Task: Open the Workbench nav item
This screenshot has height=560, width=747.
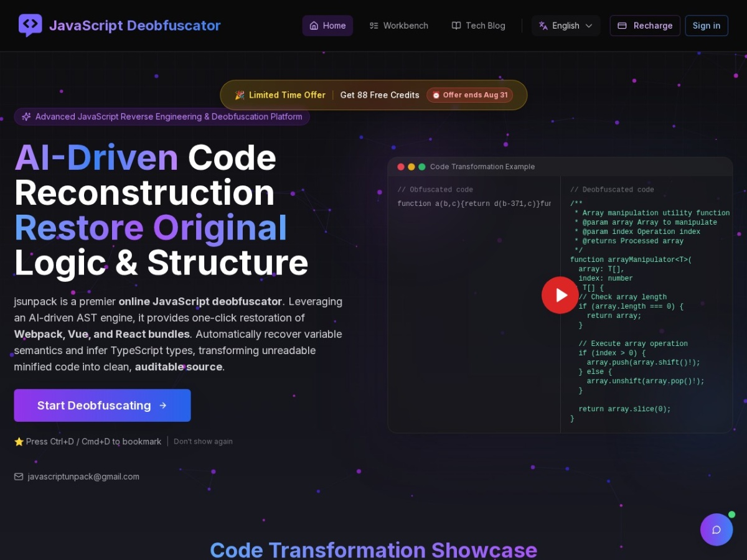Action: (x=399, y=26)
